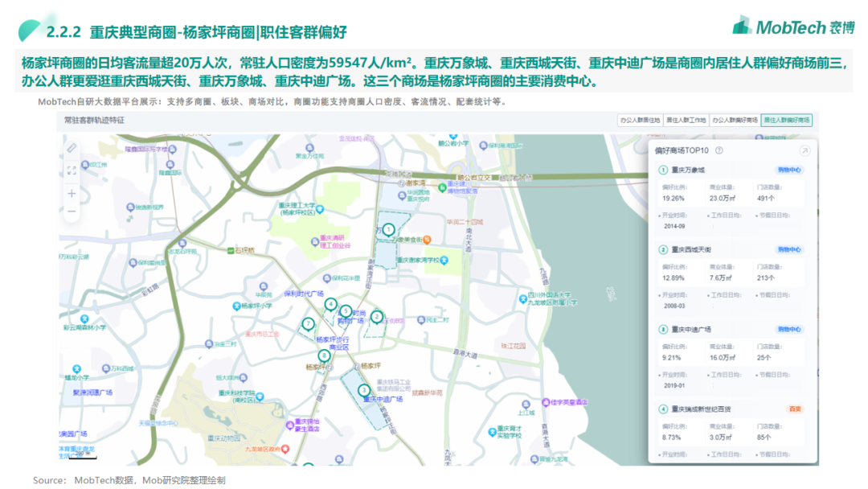Click the 23.0万㎡ commercial volume value
868x489 pixels.
[x=723, y=199]
